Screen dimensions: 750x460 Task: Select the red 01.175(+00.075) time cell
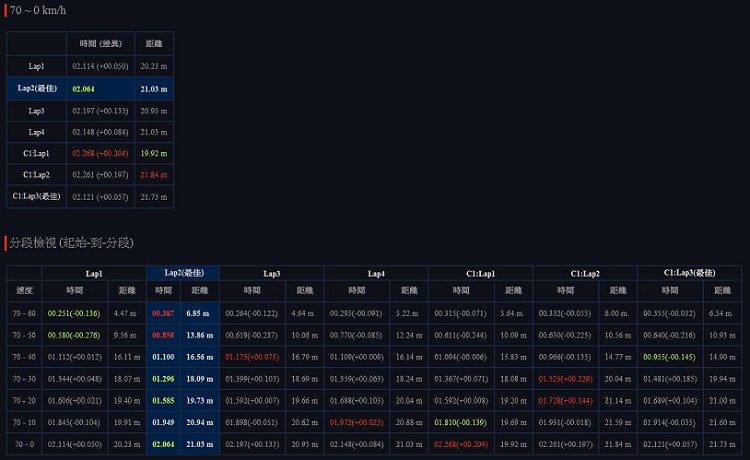pos(251,357)
